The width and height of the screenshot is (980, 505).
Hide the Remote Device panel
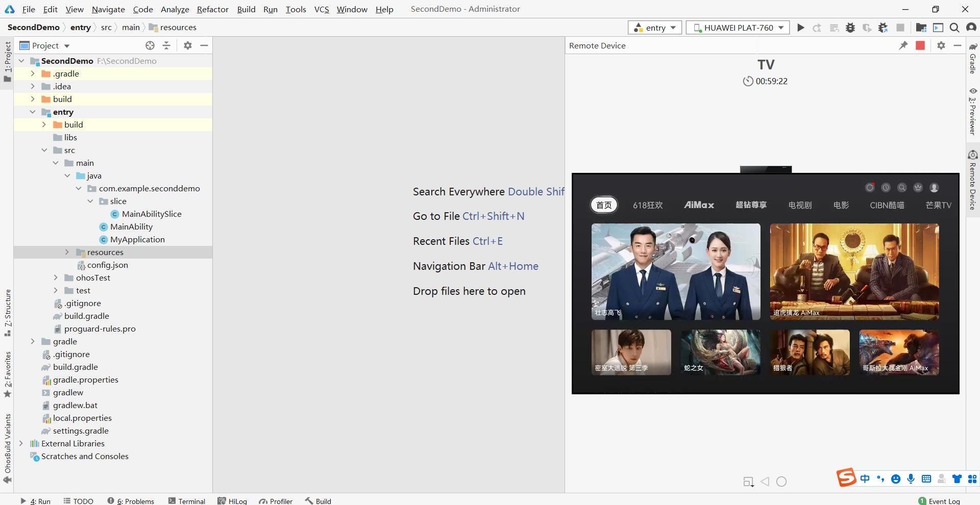pyautogui.click(x=958, y=45)
